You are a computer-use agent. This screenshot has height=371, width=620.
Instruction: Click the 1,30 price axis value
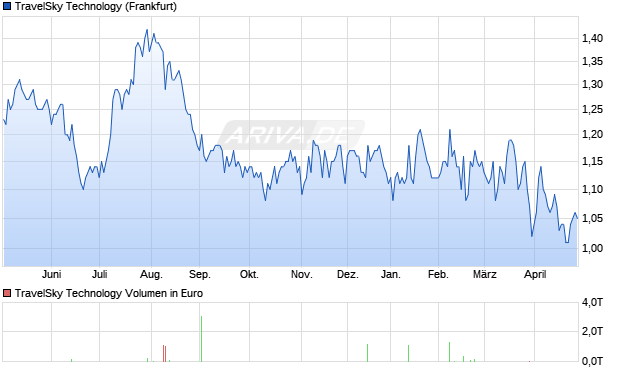pyautogui.click(x=592, y=84)
